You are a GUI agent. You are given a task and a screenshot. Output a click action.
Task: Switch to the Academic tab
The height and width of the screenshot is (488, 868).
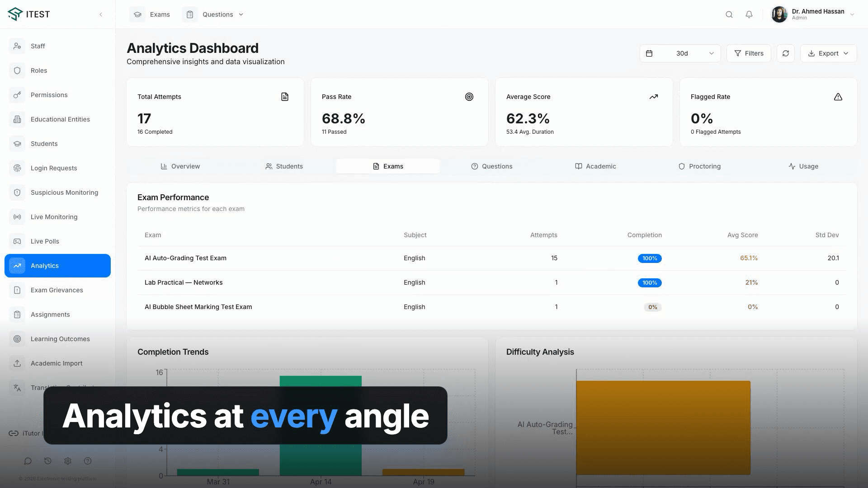point(595,166)
